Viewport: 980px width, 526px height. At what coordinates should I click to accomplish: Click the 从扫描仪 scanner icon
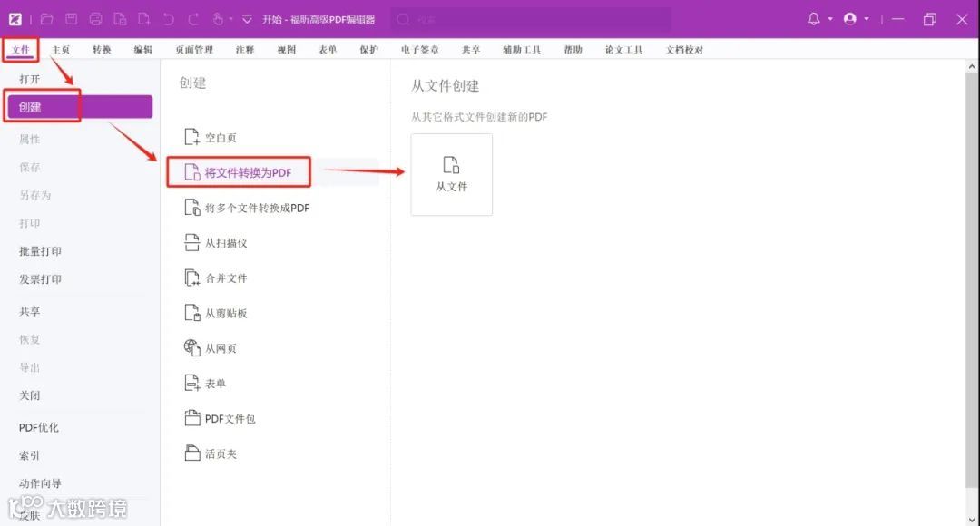pyautogui.click(x=191, y=242)
